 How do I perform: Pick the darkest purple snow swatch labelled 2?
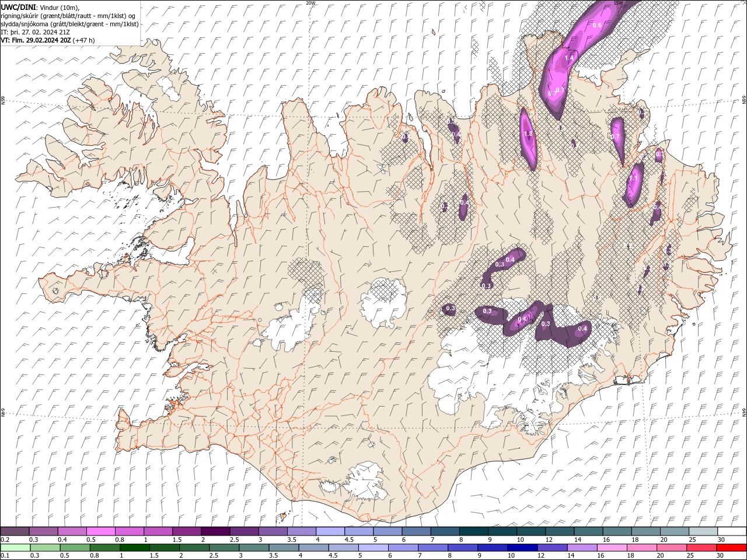click(215, 531)
